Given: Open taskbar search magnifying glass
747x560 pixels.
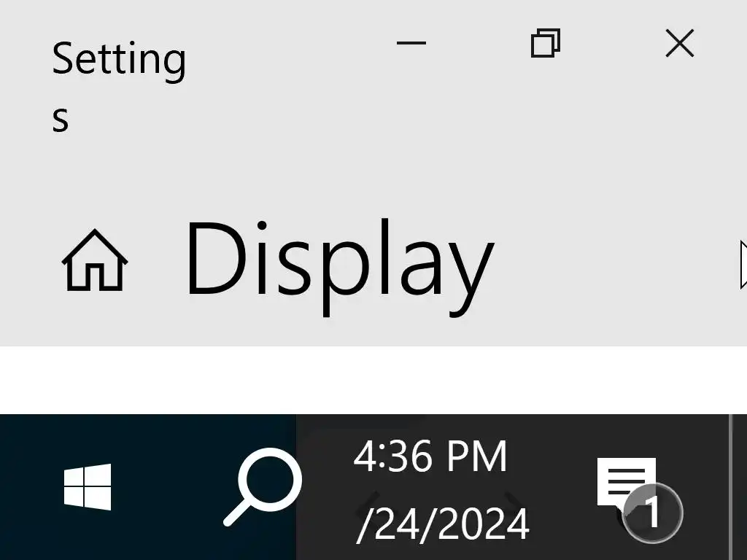Looking at the screenshot, I should coord(263,486).
